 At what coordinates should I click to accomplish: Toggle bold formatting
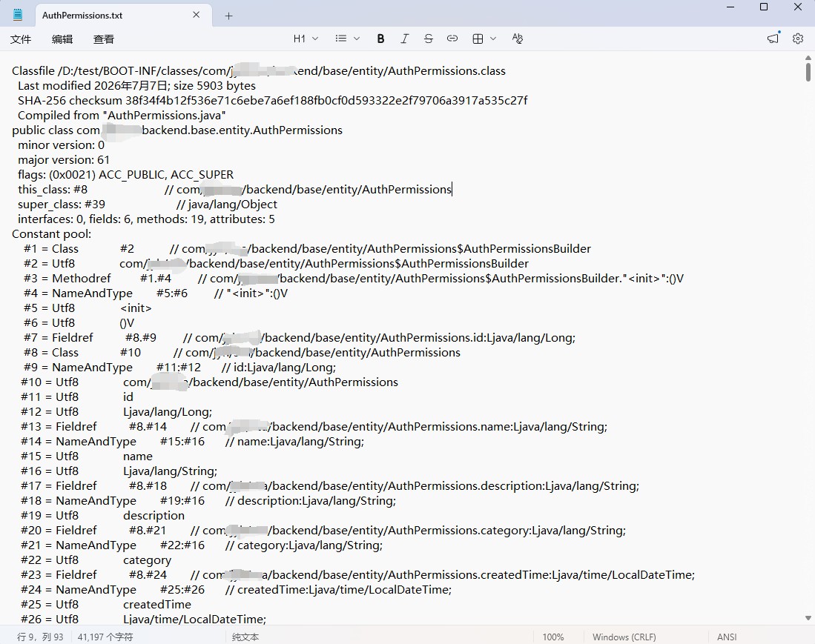pos(380,39)
